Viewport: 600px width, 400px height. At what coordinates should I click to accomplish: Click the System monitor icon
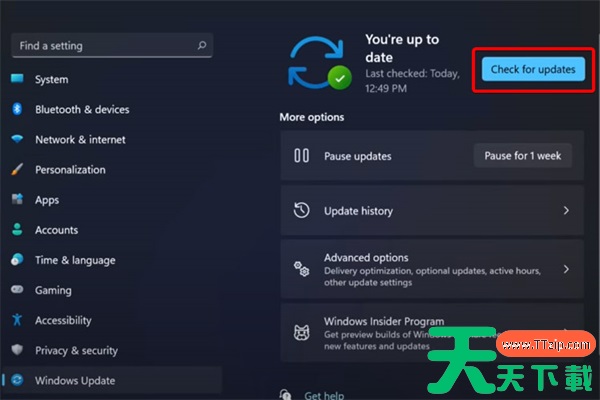click(17, 79)
